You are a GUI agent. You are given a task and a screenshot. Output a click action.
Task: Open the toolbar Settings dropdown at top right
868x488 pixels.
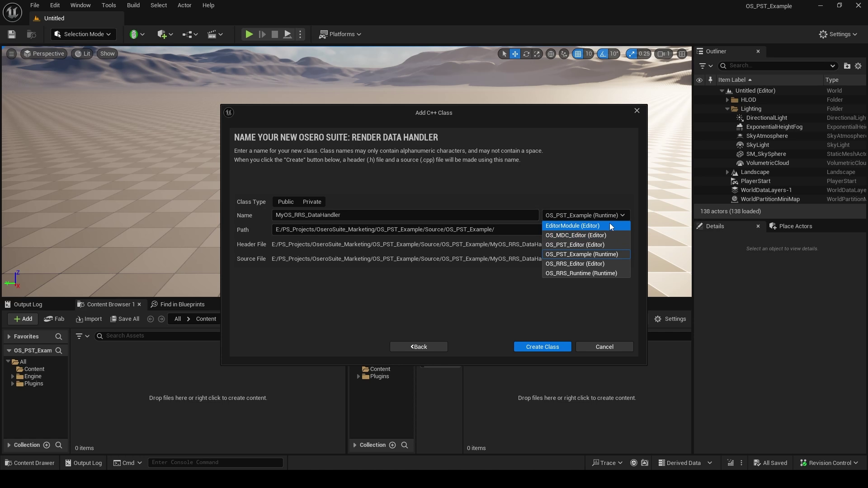coord(838,34)
